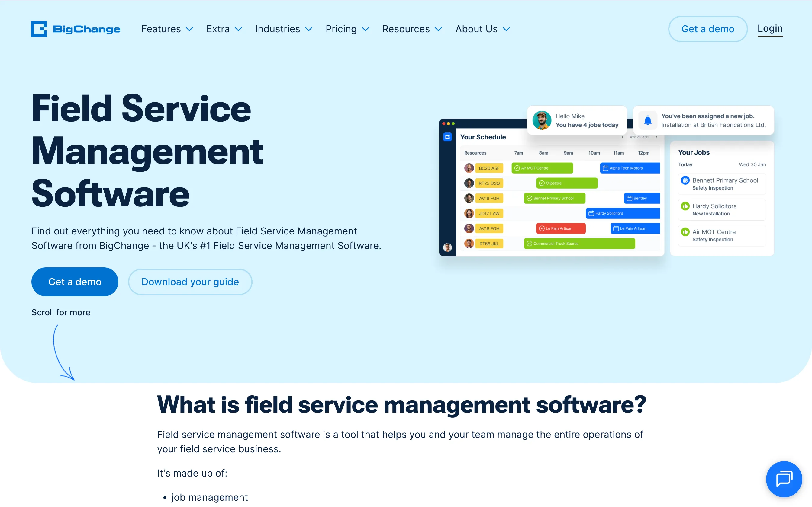
Task: Click Hardy Solicitors thumbs-up icon
Action: tap(685, 206)
